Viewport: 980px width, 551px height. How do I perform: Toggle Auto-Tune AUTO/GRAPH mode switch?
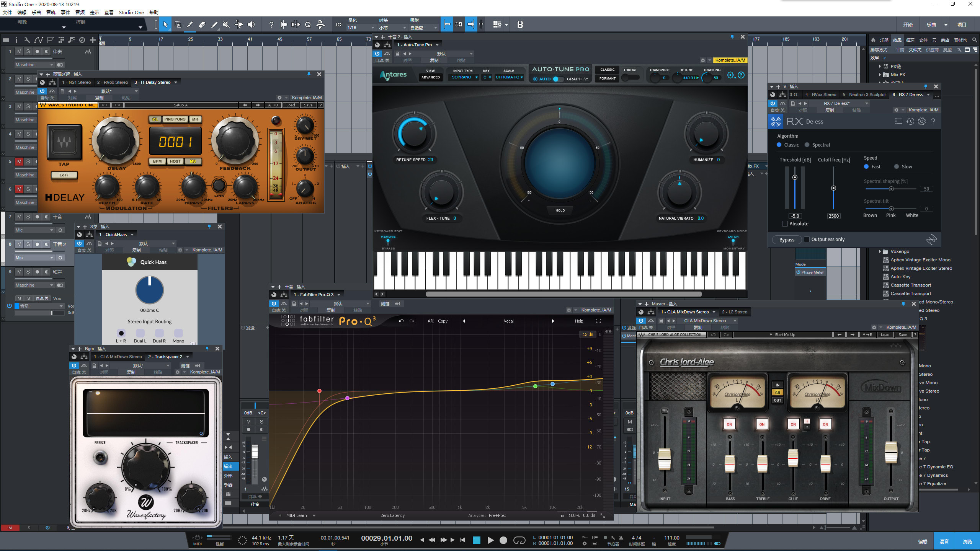pos(558,79)
